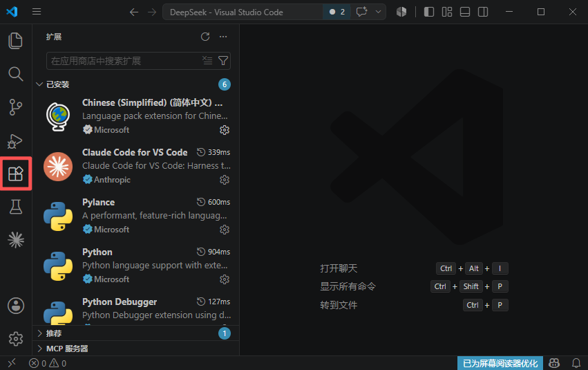Refresh the extensions list
The image size is (588, 370).
205,37
